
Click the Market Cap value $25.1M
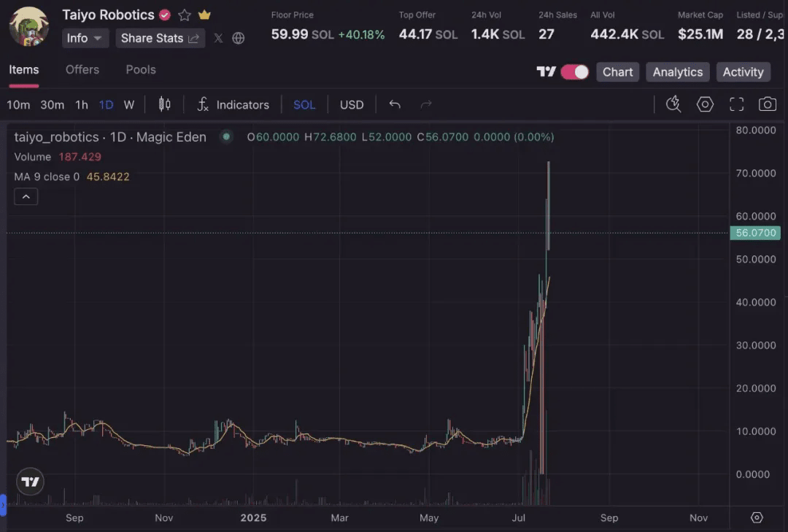tap(700, 34)
